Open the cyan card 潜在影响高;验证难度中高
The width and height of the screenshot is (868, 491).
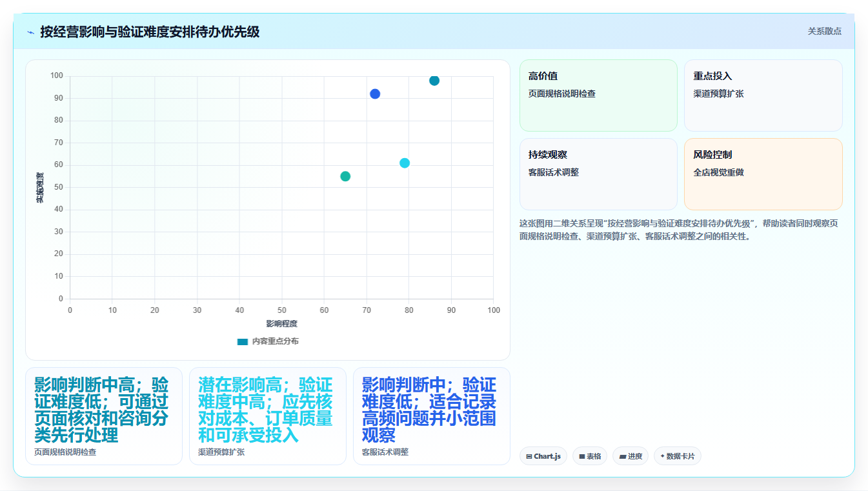(x=268, y=416)
